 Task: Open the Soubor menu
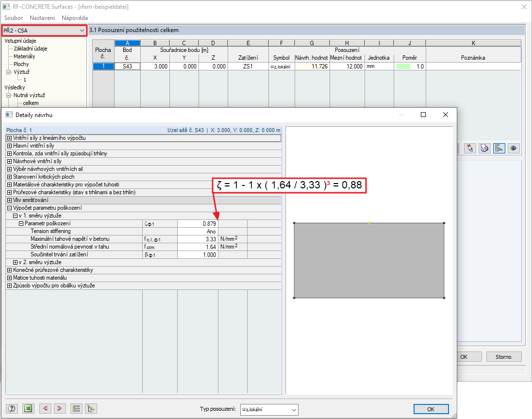[x=14, y=18]
